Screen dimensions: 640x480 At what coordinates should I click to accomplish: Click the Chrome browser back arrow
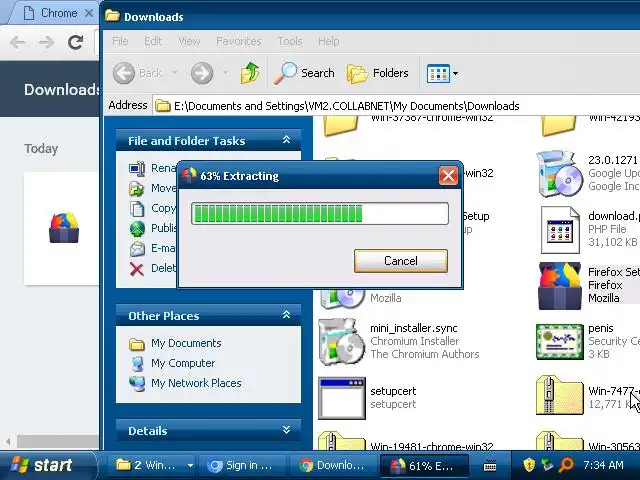point(18,42)
